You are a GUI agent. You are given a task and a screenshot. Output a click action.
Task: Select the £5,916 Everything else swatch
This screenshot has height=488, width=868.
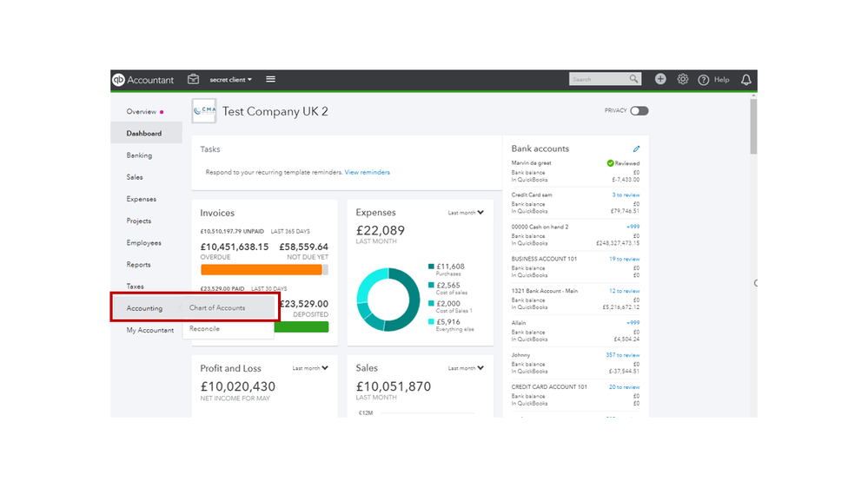(x=431, y=322)
